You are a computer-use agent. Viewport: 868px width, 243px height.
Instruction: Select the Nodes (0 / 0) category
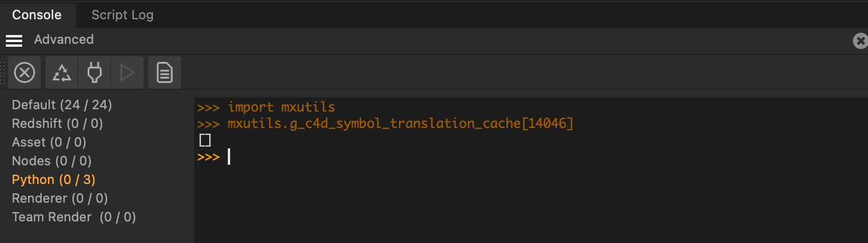(51, 161)
